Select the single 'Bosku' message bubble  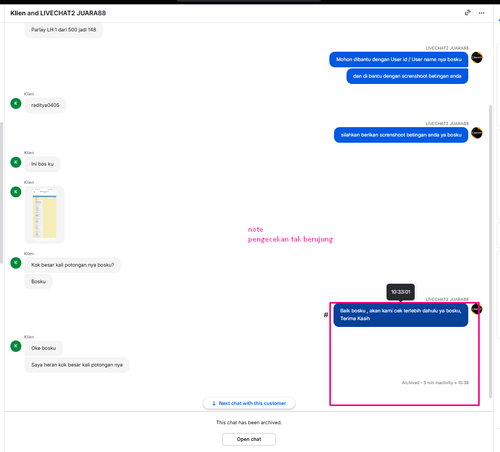click(x=38, y=282)
